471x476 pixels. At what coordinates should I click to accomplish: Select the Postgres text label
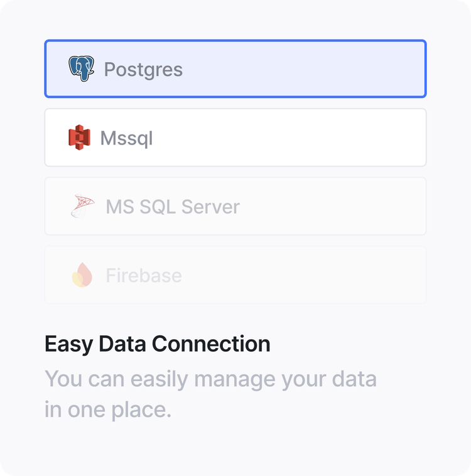pyautogui.click(x=143, y=70)
